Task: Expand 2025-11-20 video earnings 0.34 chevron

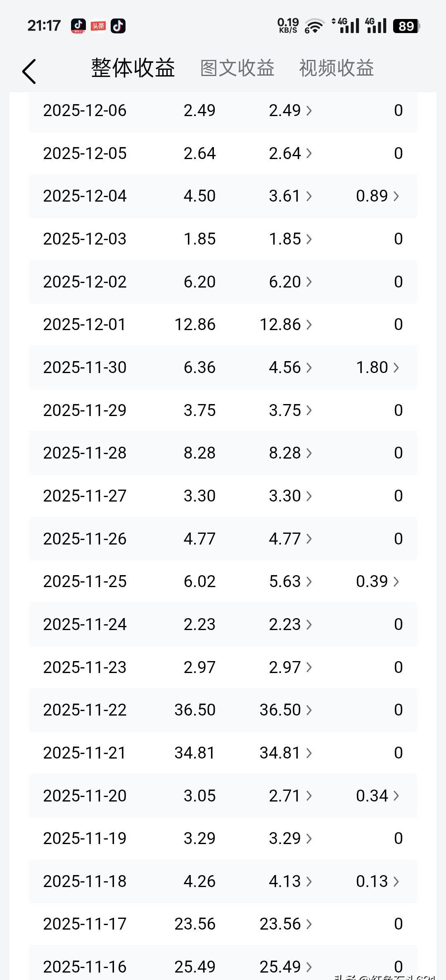Action: [396, 795]
